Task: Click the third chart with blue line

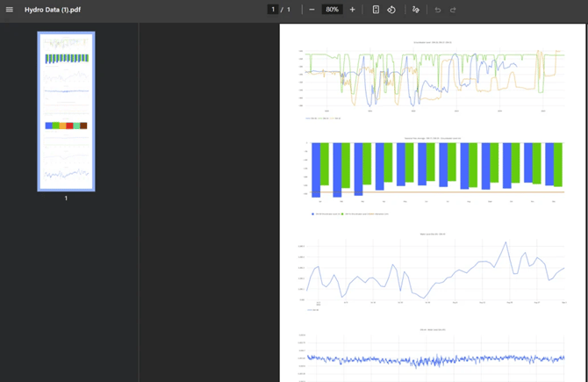Action: (434, 272)
